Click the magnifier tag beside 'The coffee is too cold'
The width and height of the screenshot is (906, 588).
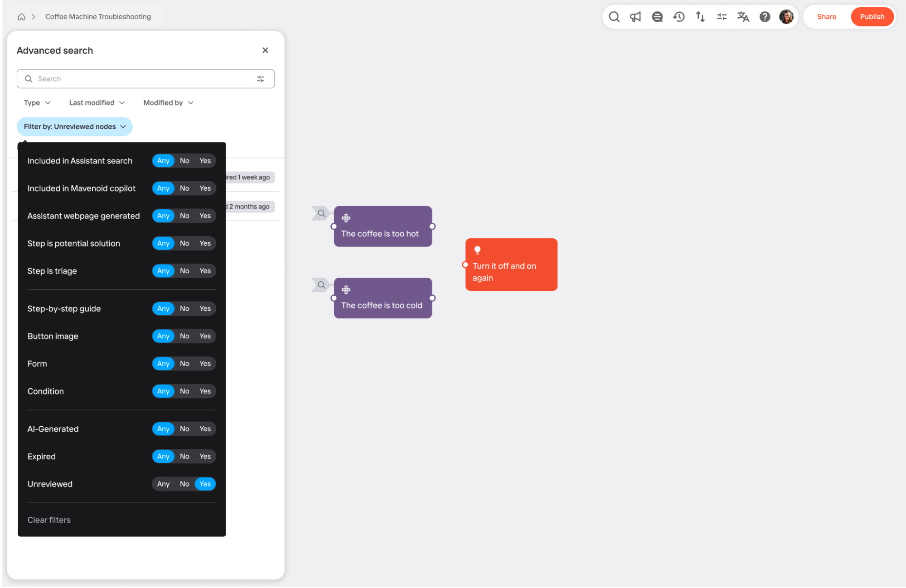(321, 285)
